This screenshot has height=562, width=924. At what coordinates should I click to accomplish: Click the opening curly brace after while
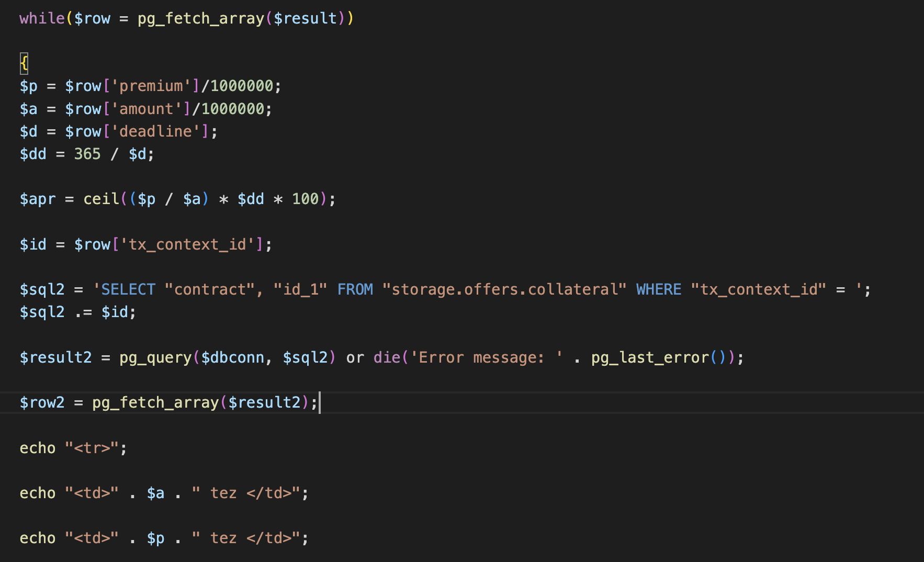pyautogui.click(x=24, y=63)
